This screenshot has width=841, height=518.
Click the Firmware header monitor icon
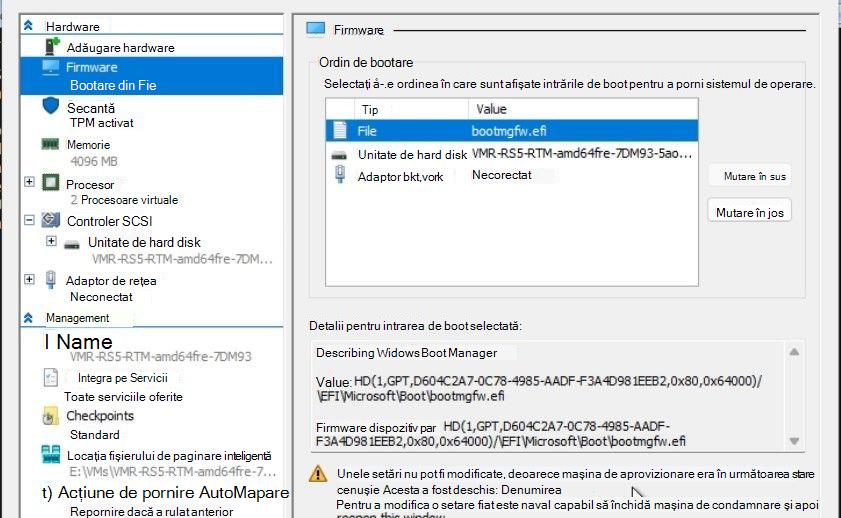[316, 29]
